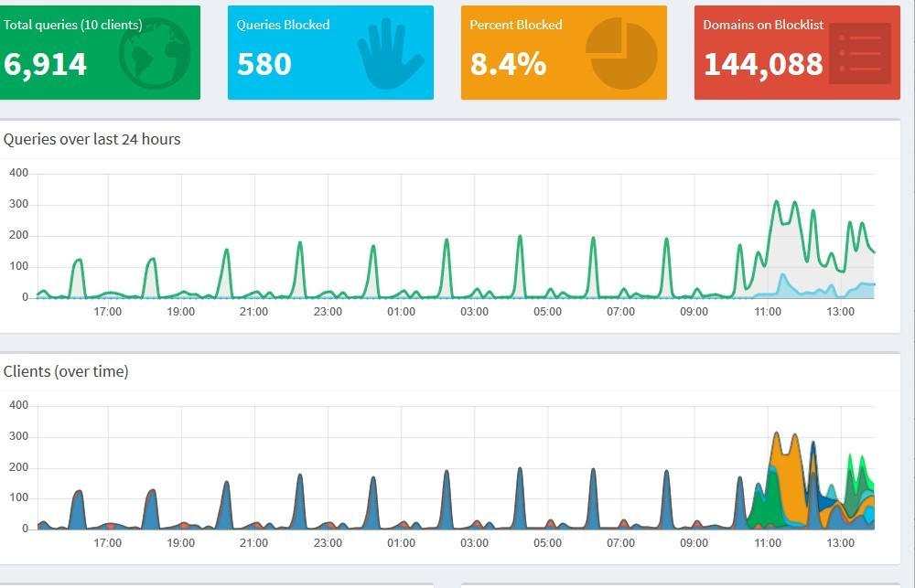Click the 'Total queries (10 clients)' label
This screenshot has height=588, width=915.
(73, 25)
